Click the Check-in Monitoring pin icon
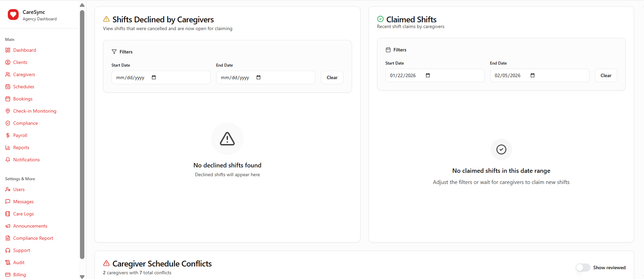Image resolution: width=644 pixels, height=279 pixels. (x=8, y=111)
